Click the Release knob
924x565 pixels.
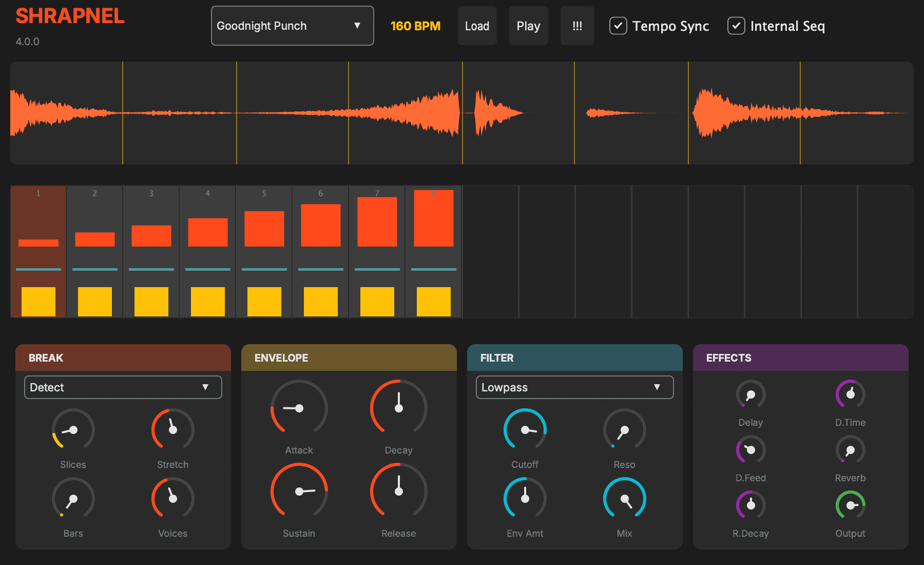pyautogui.click(x=398, y=492)
